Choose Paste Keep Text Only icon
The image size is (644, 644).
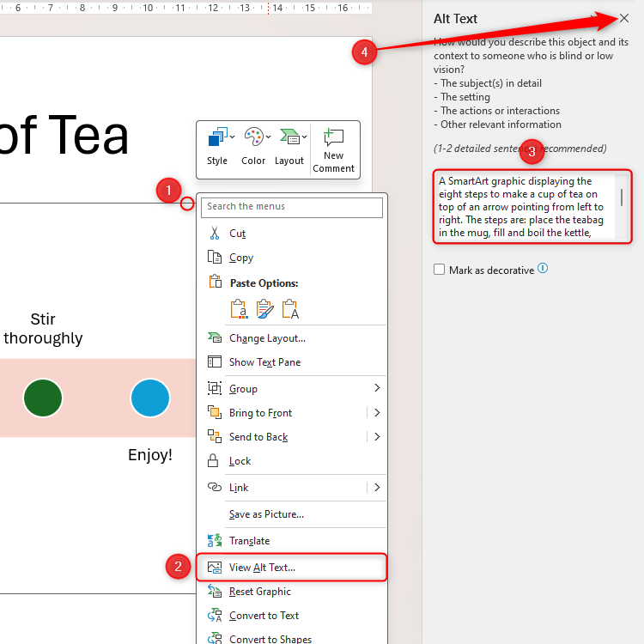(290, 309)
